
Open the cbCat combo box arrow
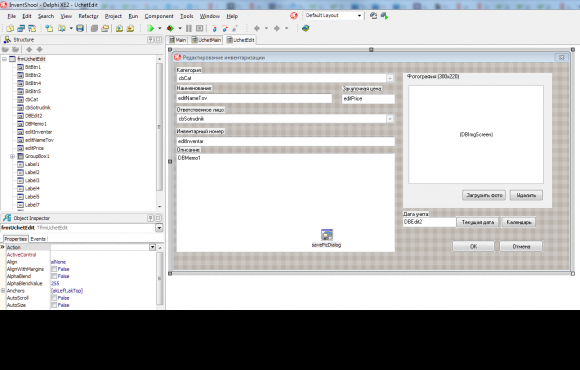coord(390,78)
